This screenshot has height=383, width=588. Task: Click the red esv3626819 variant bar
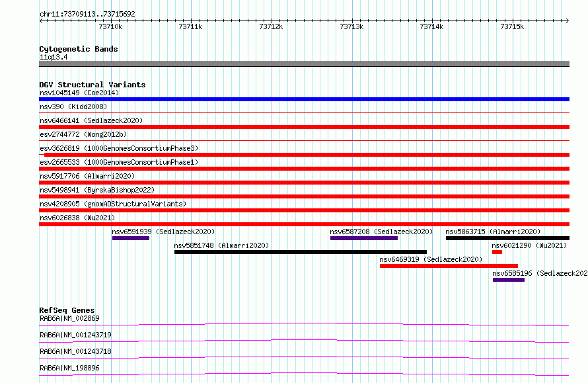307,155
